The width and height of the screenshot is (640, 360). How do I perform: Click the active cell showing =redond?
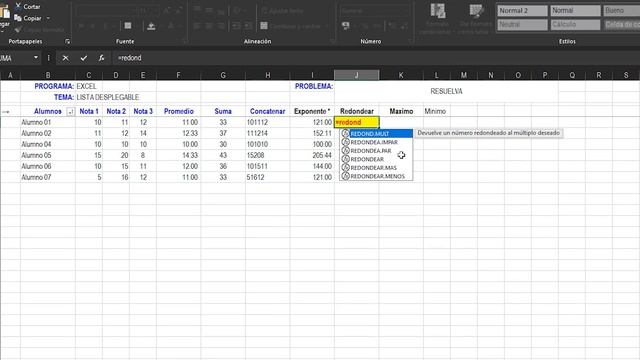point(356,122)
